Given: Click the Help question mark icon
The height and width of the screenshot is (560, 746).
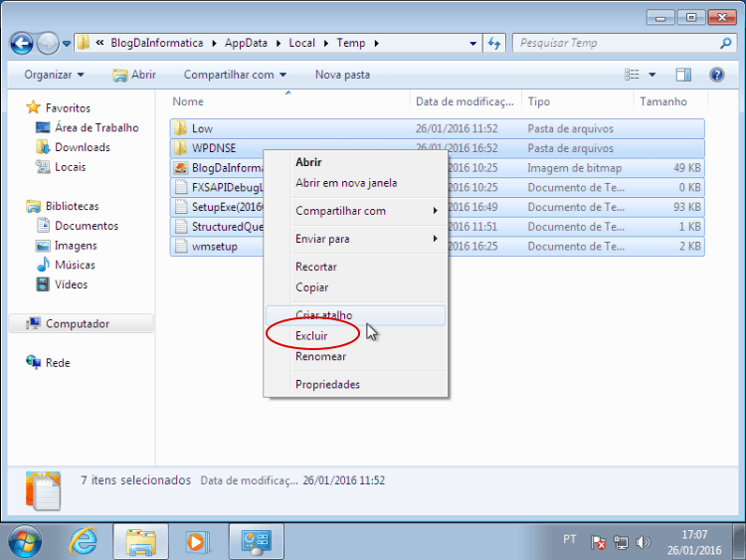Looking at the screenshot, I should point(716,75).
